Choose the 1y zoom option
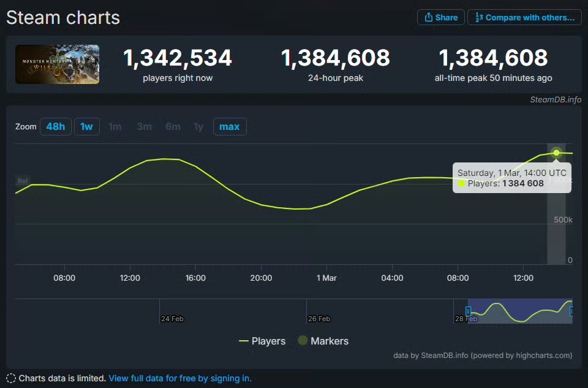588x388 pixels. (x=198, y=126)
